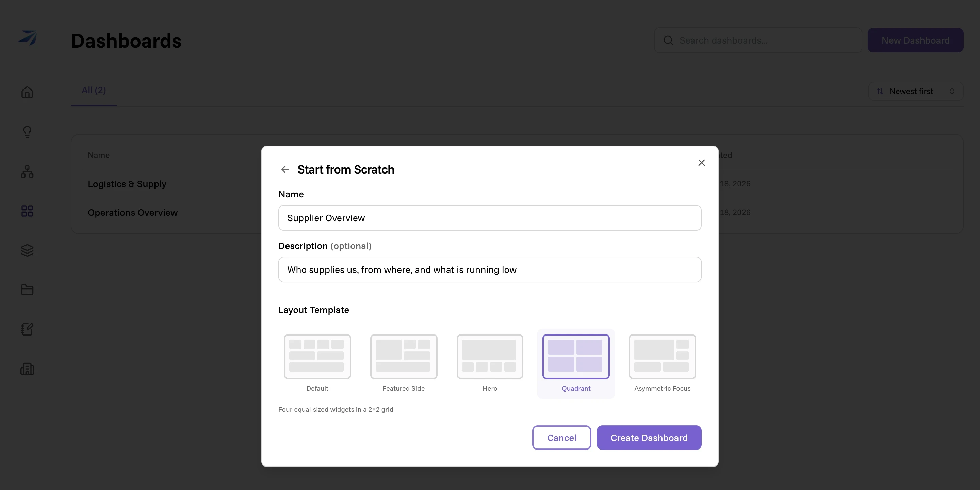The width and height of the screenshot is (980, 490).
Task: Click the Layout Template heading
Action: [x=313, y=310]
